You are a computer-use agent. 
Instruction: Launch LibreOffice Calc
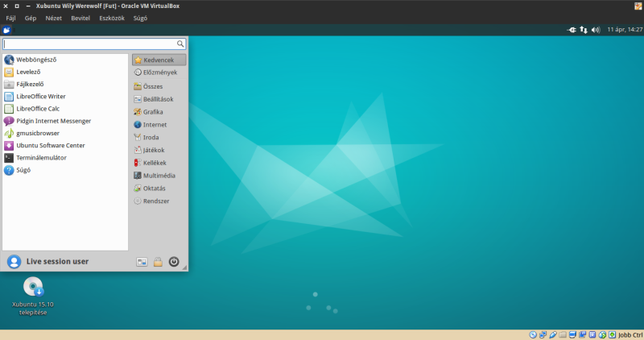[65, 109]
